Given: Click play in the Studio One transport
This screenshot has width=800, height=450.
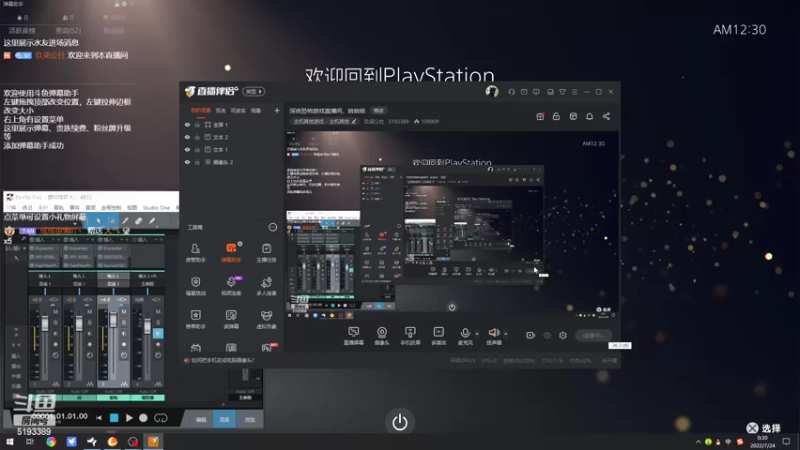Looking at the screenshot, I should pos(129,418).
